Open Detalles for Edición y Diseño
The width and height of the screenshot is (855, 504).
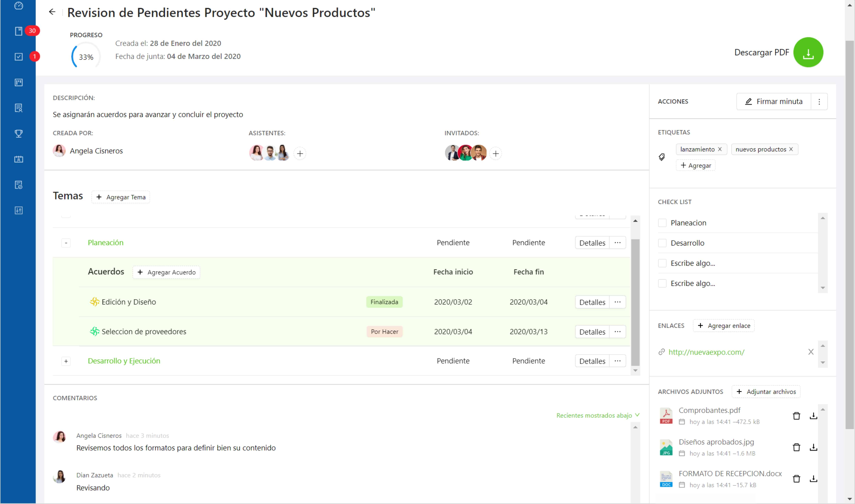(592, 302)
